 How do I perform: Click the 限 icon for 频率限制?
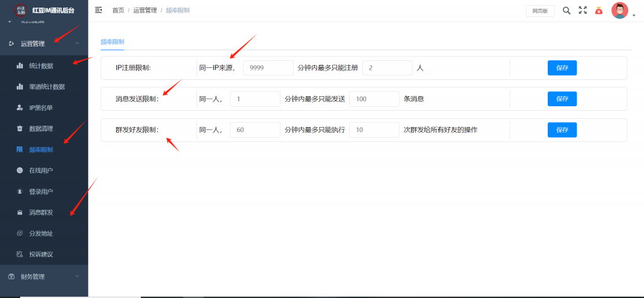pyautogui.click(x=19, y=150)
